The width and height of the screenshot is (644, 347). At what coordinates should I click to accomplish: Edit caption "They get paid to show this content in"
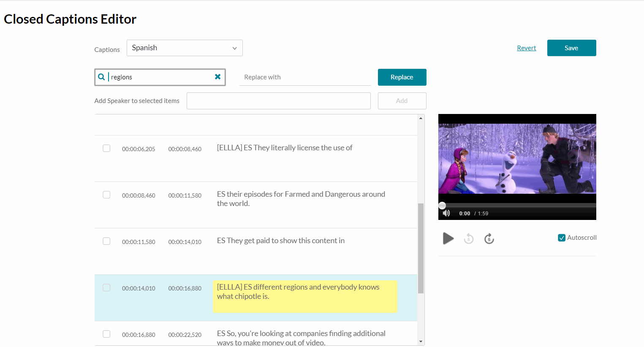coord(281,241)
